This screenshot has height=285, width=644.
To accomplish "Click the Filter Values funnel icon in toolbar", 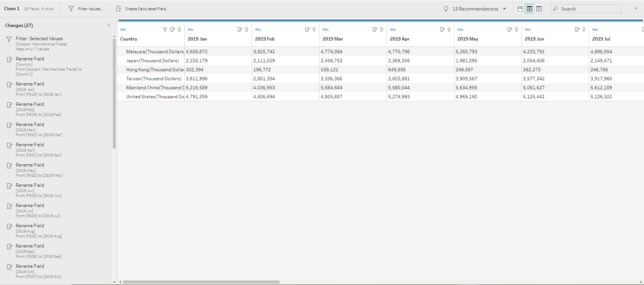I will [71, 9].
